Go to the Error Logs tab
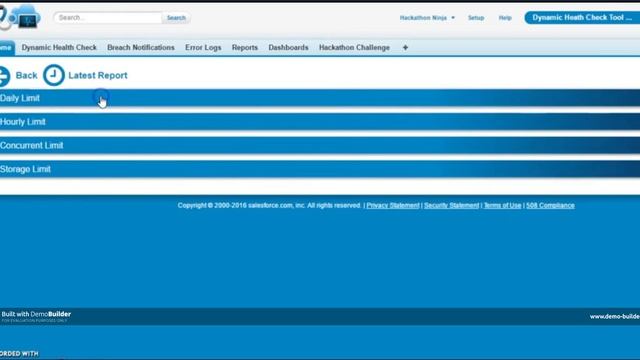The height and width of the screenshot is (360, 640). (203, 48)
